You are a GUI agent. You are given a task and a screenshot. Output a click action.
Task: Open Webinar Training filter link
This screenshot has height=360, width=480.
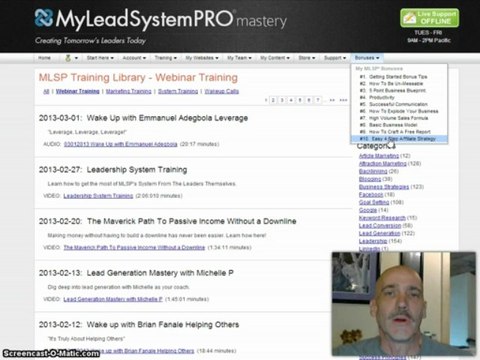(78, 91)
